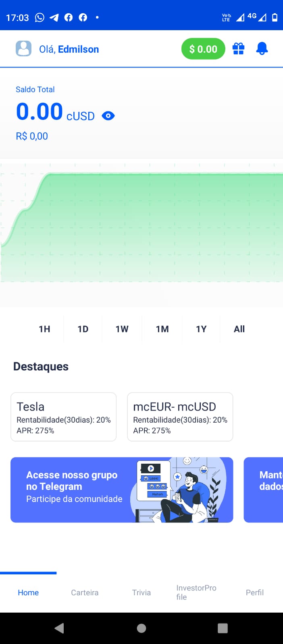Switch to the Carteira tab
Screen dimensions: 283x644
[x=85, y=592]
